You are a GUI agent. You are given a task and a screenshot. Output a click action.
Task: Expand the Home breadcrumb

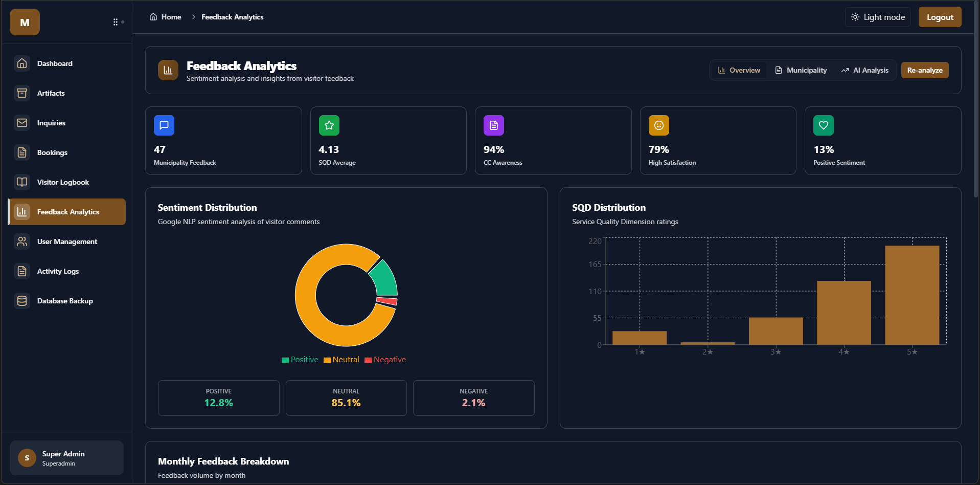165,17
